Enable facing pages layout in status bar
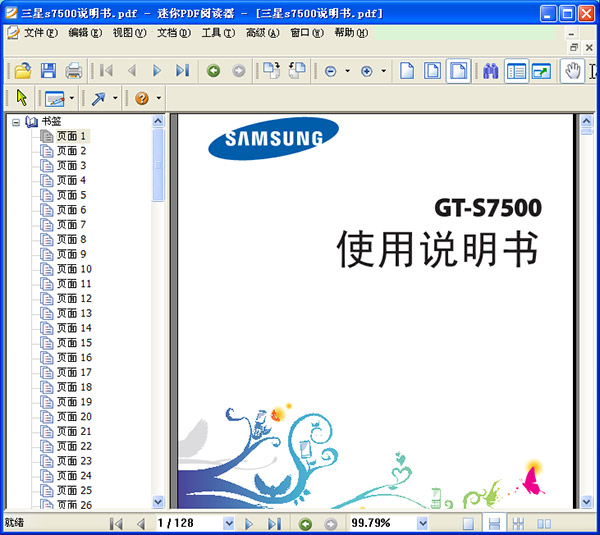The width and height of the screenshot is (600, 535). [x=544, y=524]
